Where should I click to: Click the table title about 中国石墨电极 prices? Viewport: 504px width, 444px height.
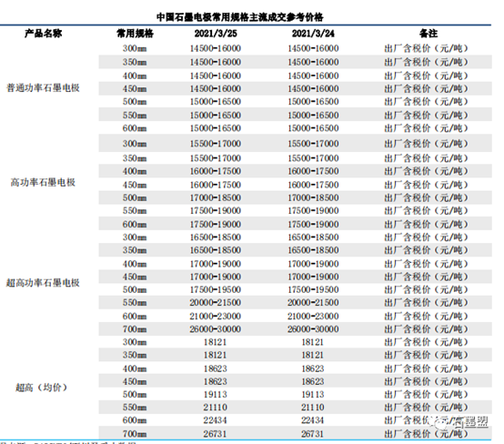(240, 17)
